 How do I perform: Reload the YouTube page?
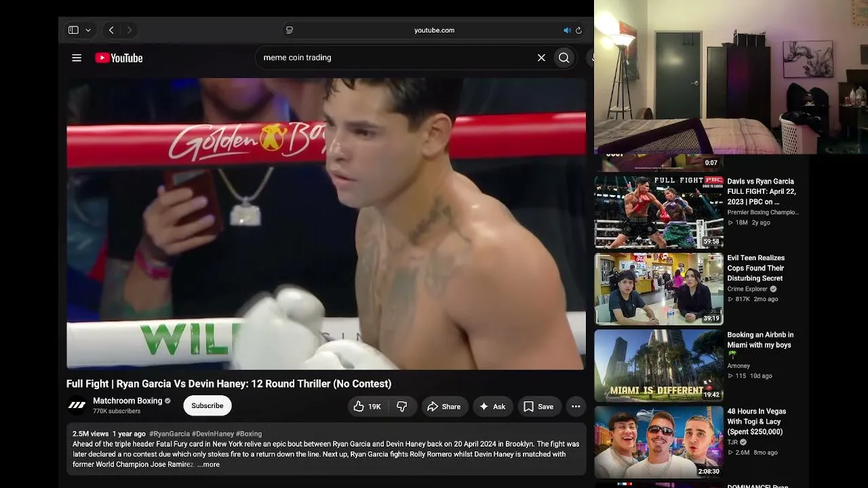coord(578,30)
